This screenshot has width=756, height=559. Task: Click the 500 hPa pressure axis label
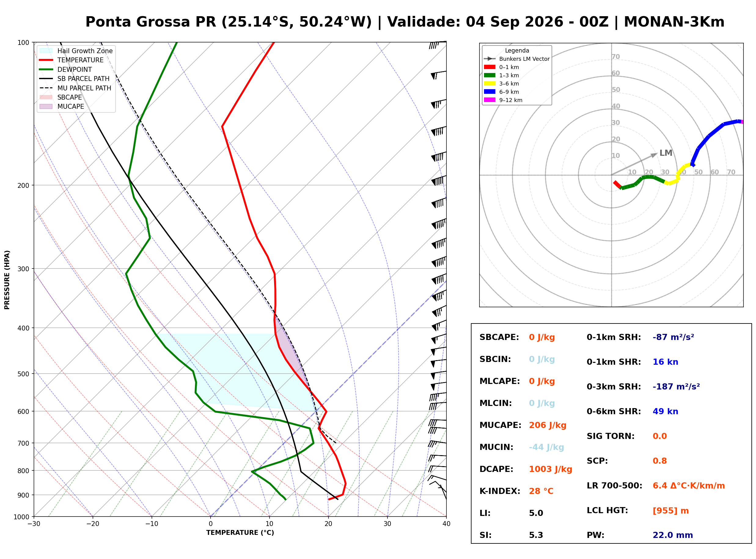tap(23, 374)
